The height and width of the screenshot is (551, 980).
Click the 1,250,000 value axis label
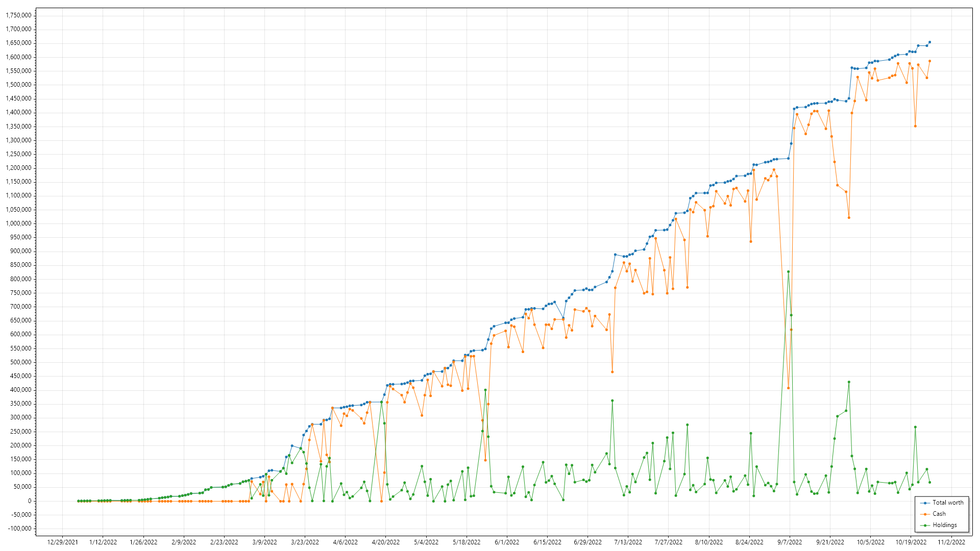coord(18,154)
